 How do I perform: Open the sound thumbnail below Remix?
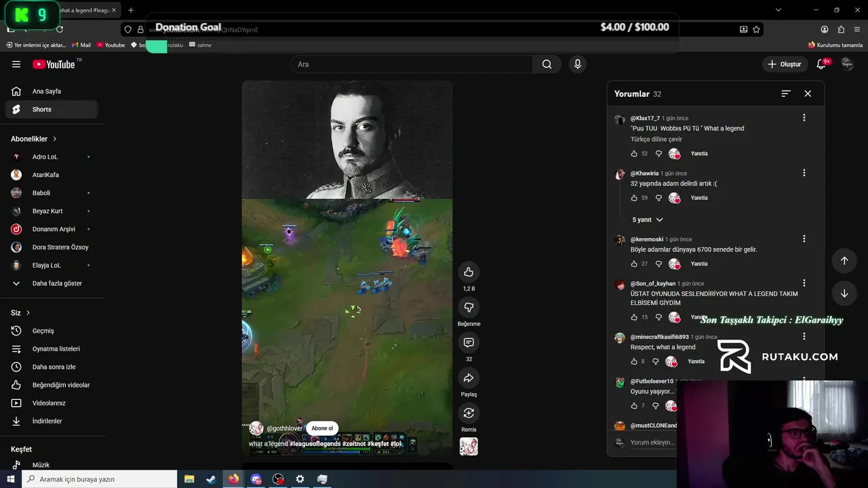point(469,447)
